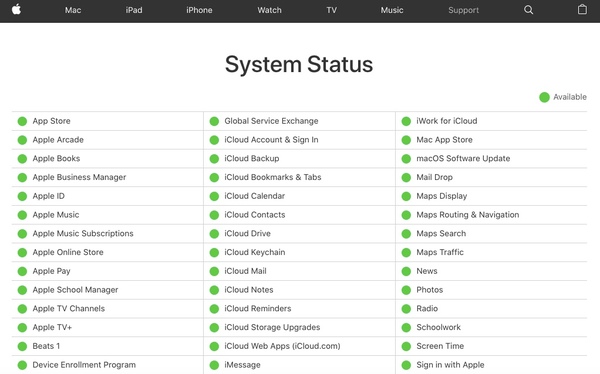This screenshot has height=374, width=600.
Task: Go to the iPhone navigation item
Action: [199, 10]
